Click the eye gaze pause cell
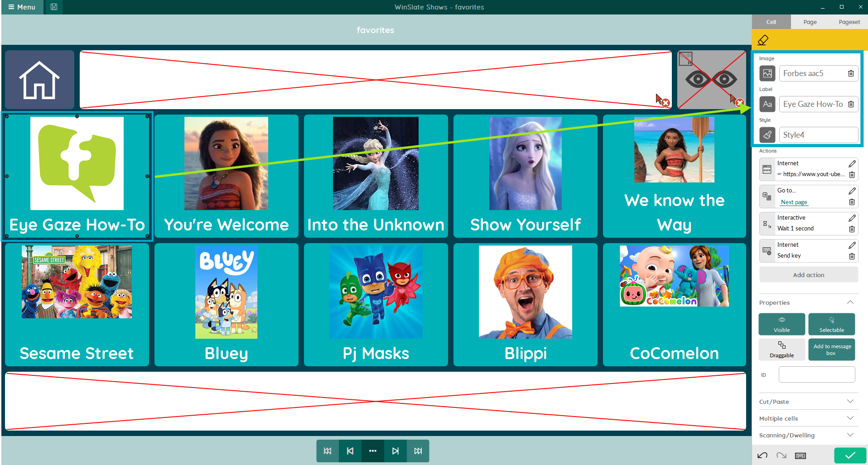Image resolution: width=868 pixels, height=465 pixels. (x=711, y=80)
